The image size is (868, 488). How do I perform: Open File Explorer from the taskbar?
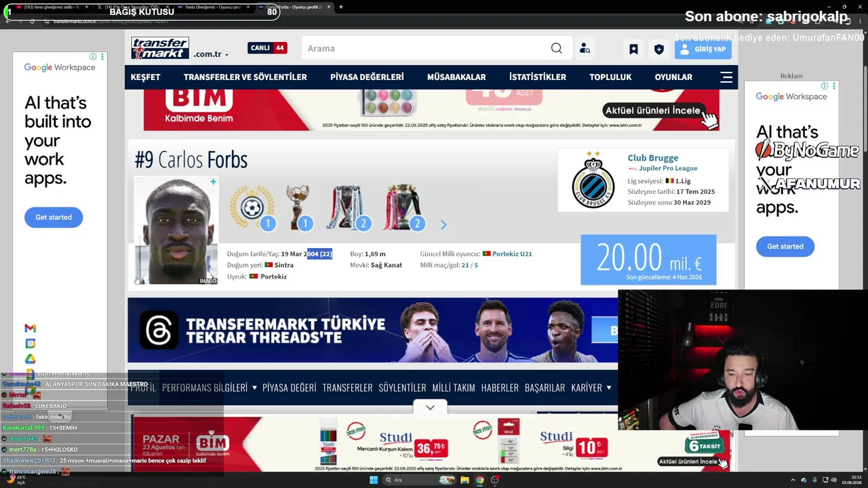tap(465, 480)
